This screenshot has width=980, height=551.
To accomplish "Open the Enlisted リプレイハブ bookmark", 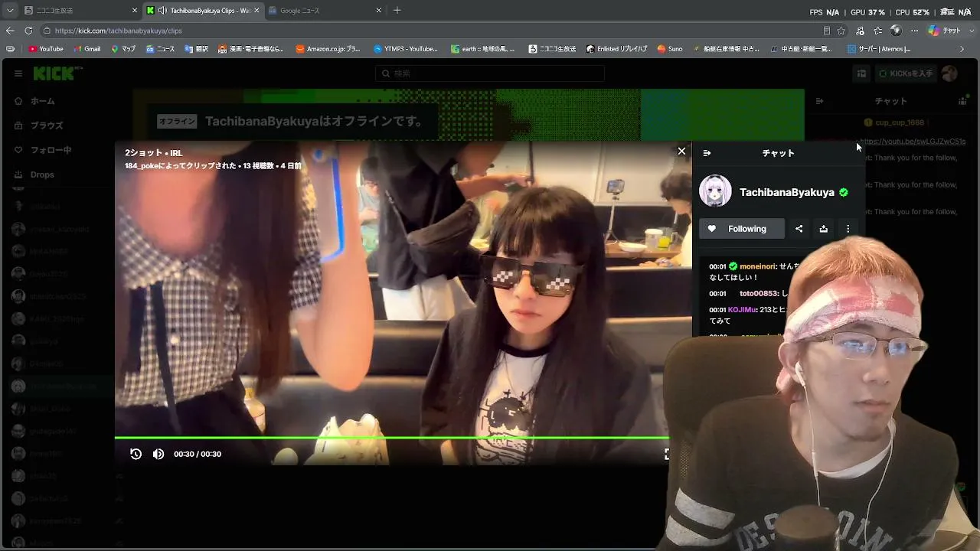I will (x=615, y=49).
